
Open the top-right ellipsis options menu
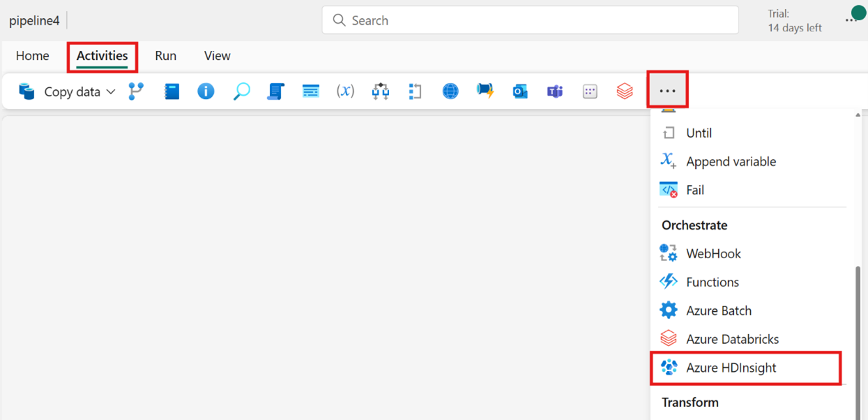tap(851, 21)
